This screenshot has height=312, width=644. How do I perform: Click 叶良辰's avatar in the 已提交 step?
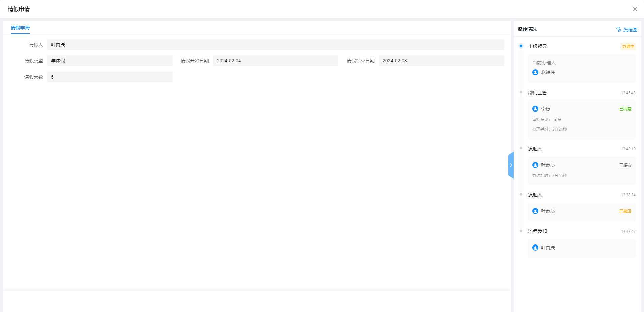click(x=535, y=165)
